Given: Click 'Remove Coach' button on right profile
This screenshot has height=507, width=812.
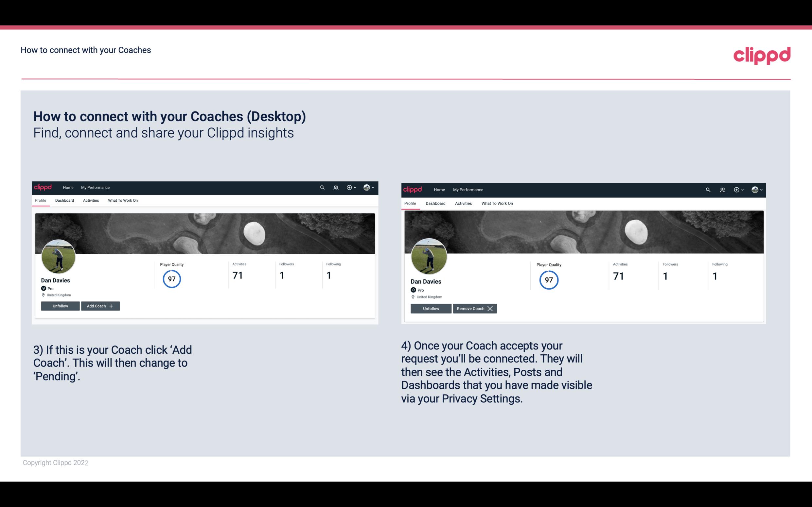Looking at the screenshot, I should (475, 308).
